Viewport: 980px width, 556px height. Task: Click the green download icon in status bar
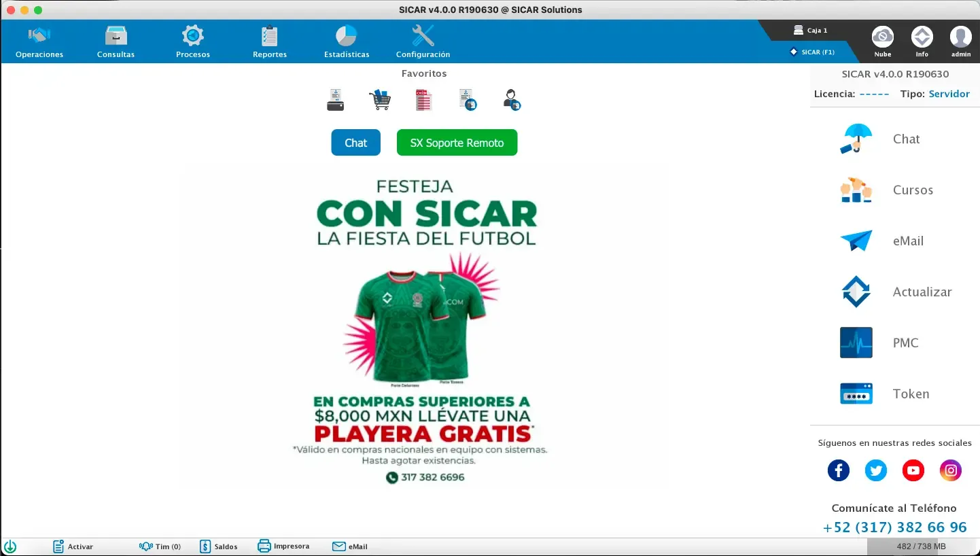pos(10,546)
